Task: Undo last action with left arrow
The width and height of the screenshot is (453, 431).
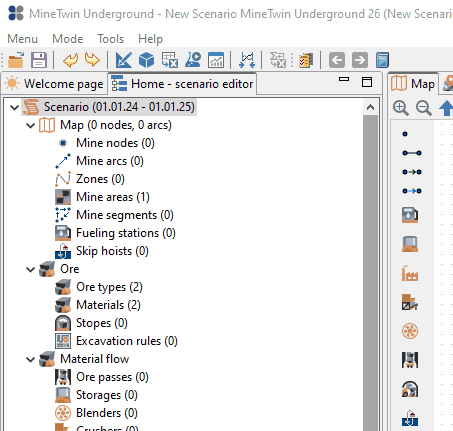Action: click(x=71, y=60)
